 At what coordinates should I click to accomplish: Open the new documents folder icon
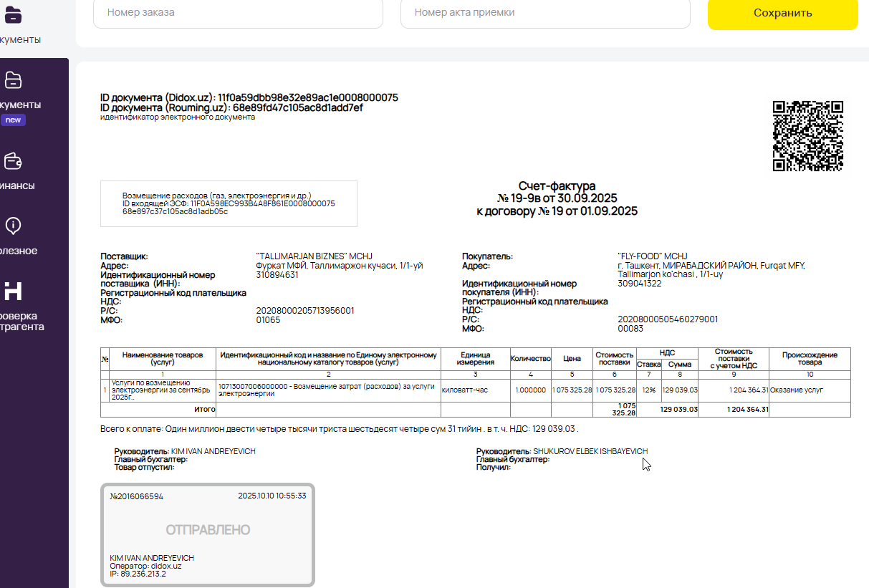click(x=13, y=79)
